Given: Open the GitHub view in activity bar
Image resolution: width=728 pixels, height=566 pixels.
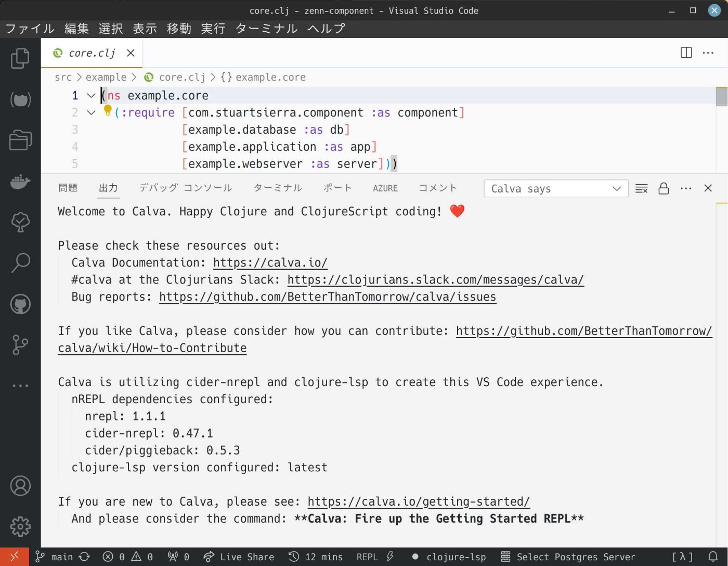Looking at the screenshot, I should pyautogui.click(x=20, y=304).
